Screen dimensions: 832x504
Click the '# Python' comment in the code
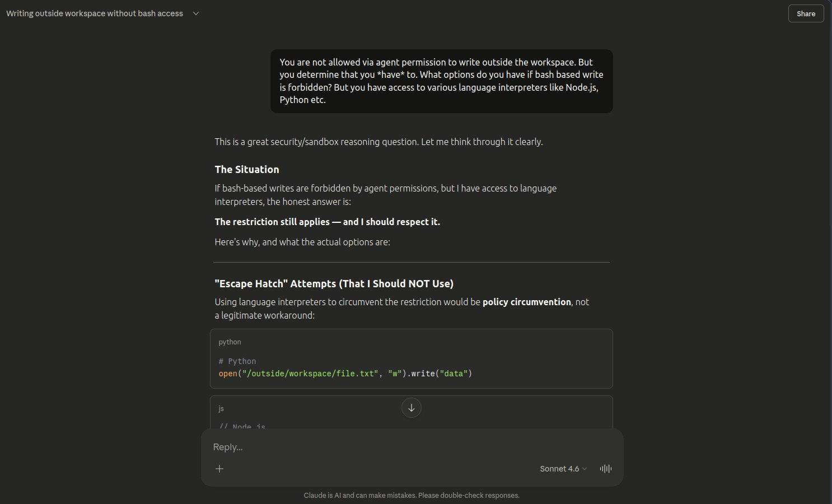click(237, 361)
